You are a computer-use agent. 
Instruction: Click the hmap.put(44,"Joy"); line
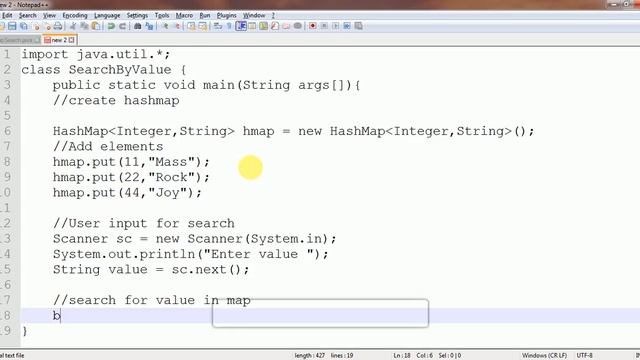(127, 193)
